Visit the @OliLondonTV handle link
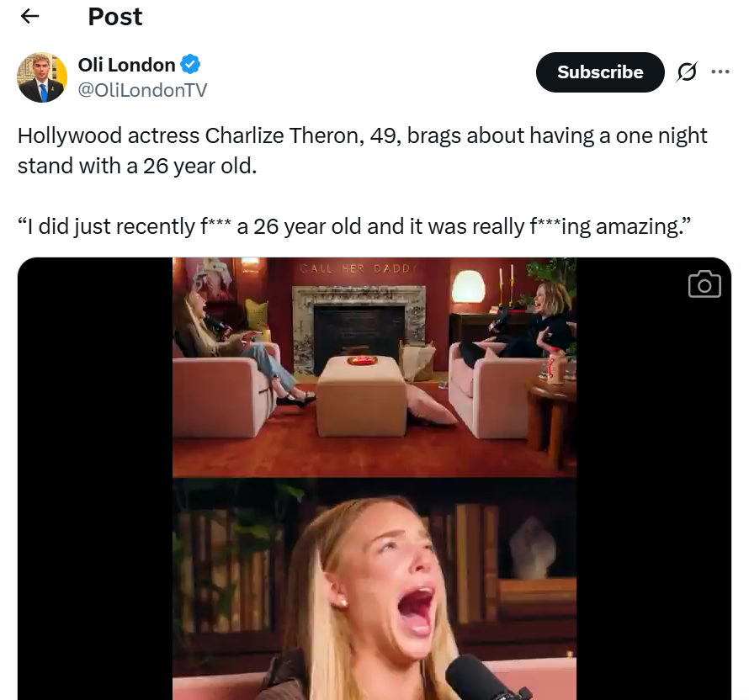 click(142, 90)
